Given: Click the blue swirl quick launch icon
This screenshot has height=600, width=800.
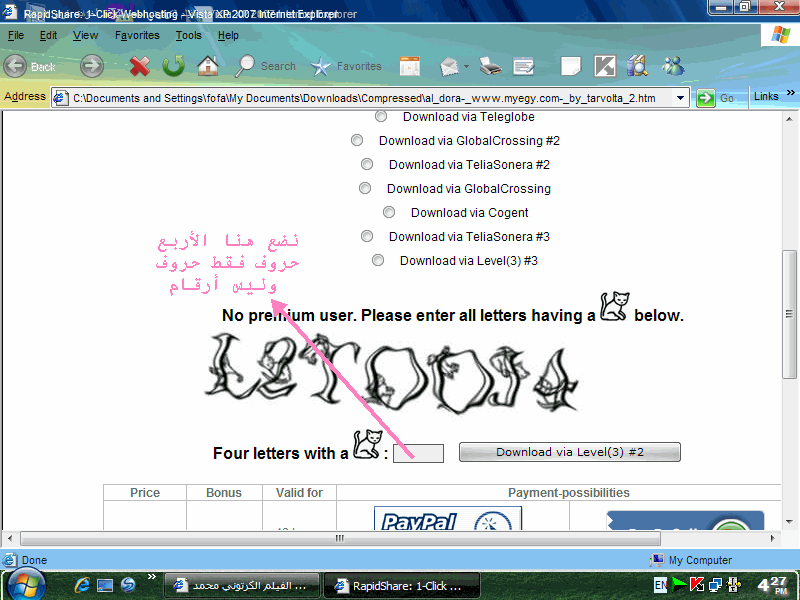Looking at the screenshot, I should click(x=128, y=585).
